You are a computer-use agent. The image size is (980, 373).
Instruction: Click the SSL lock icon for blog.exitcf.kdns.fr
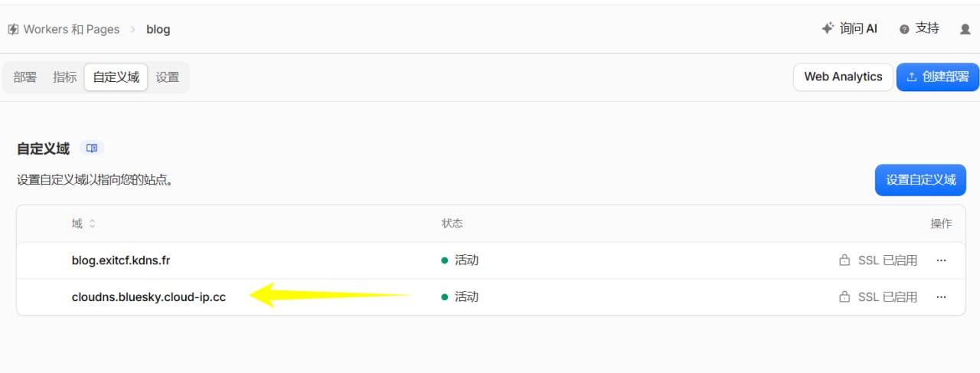click(844, 260)
